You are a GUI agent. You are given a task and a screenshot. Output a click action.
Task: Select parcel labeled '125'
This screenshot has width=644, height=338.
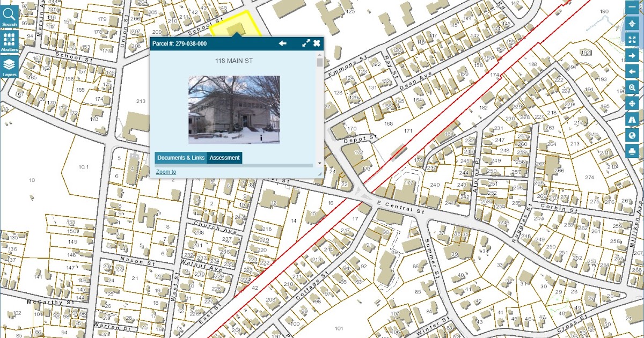click(x=351, y=11)
